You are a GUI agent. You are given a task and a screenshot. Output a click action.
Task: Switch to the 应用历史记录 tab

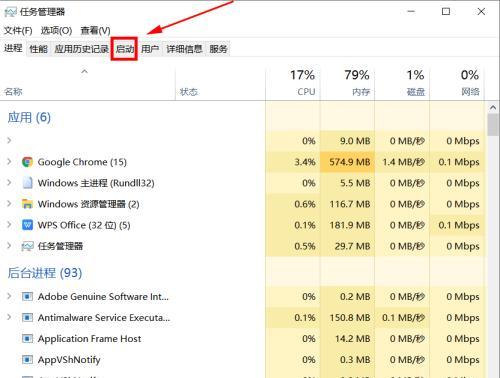82,49
